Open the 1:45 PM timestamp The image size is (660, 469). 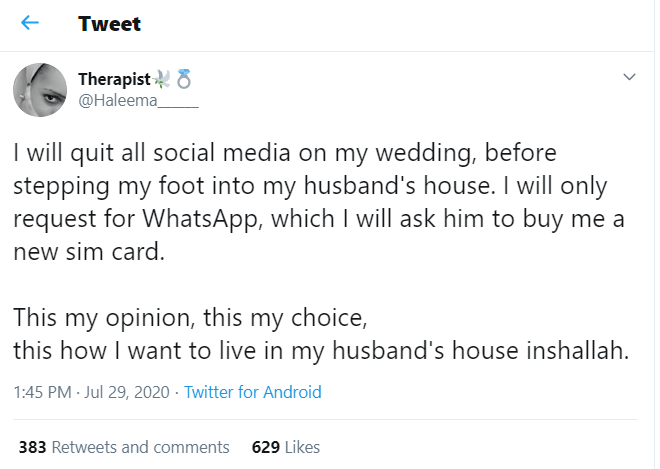point(41,392)
